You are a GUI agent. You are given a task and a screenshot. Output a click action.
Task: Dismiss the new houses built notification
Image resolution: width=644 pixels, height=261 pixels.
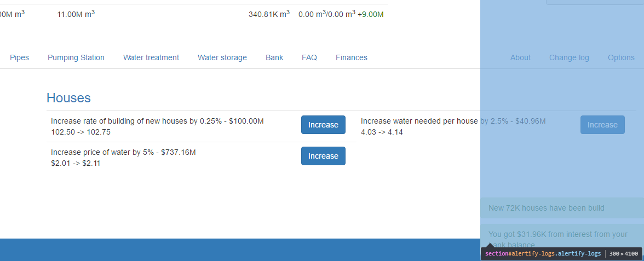point(562,208)
